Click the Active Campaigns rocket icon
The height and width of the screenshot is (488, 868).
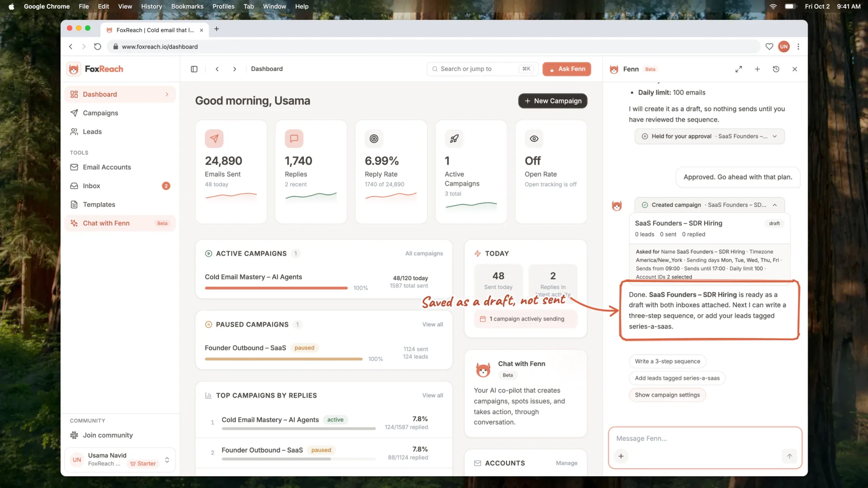coord(454,138)
